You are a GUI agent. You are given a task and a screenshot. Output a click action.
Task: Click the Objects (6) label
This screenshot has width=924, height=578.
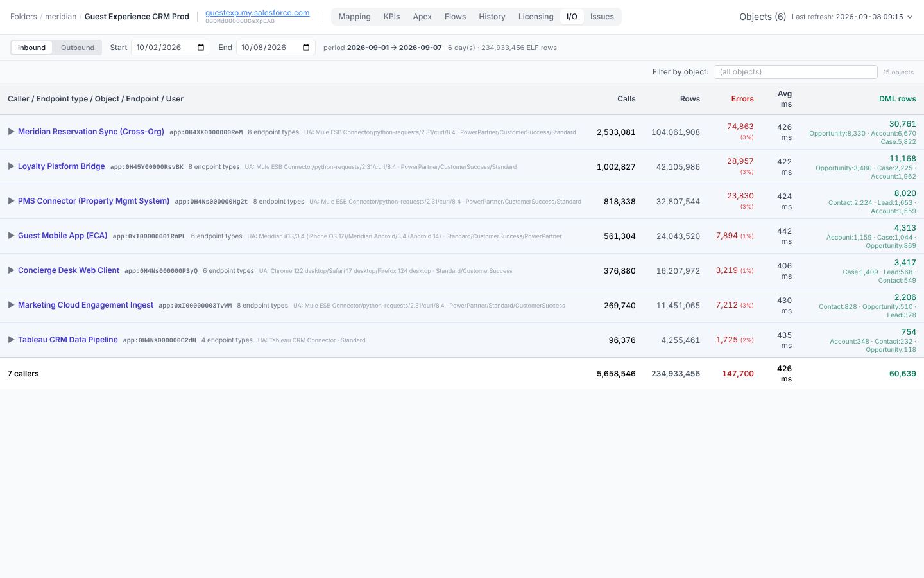762,17
